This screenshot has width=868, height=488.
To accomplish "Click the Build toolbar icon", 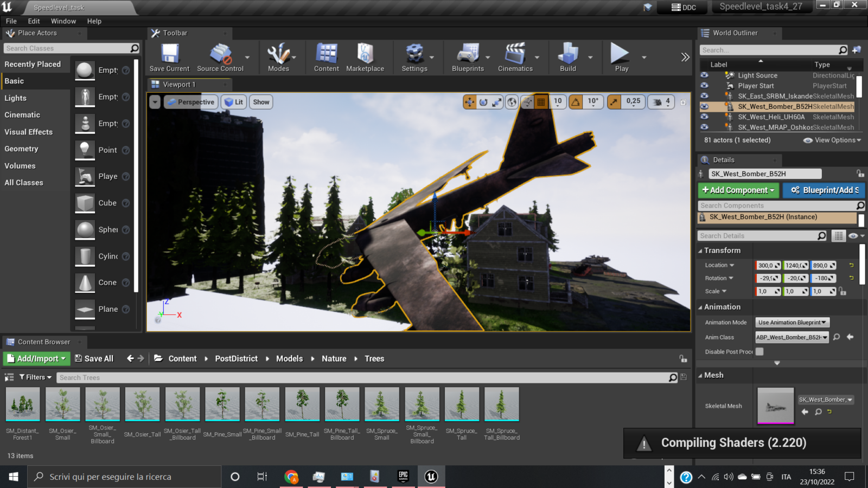I will point(567,57).
